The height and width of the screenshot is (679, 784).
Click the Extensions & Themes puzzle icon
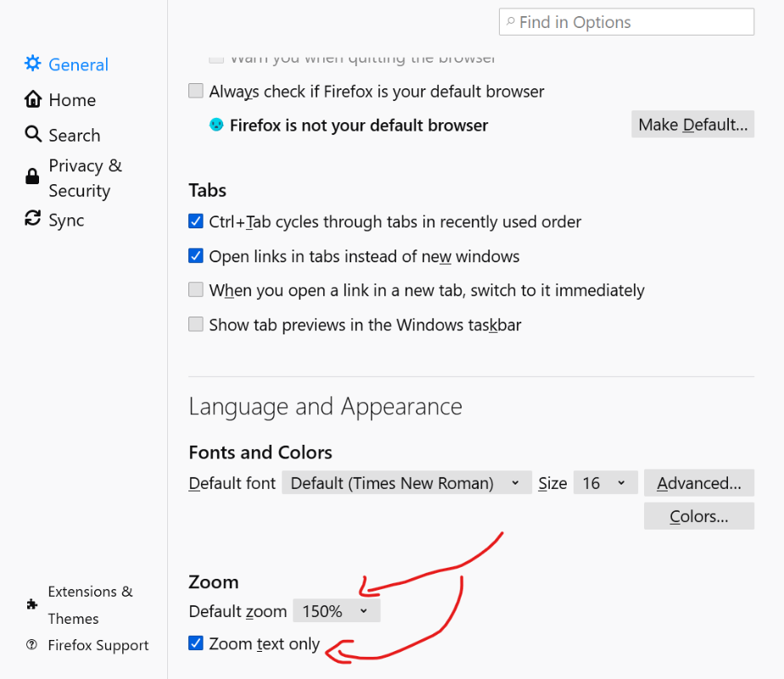[x=32, y=604]
